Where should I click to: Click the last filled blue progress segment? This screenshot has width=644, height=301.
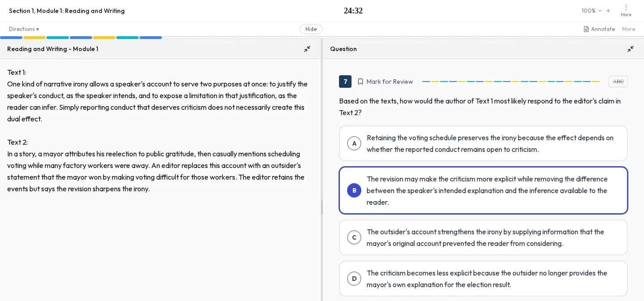[x=151, y=38]
